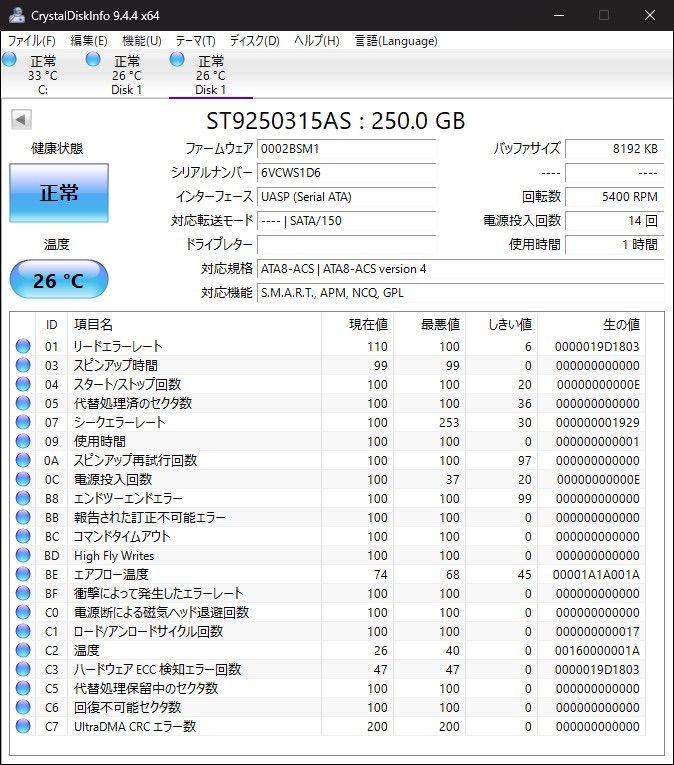
Task: Click the status orb for ID 05 row
Action: [x=23, y=403]
